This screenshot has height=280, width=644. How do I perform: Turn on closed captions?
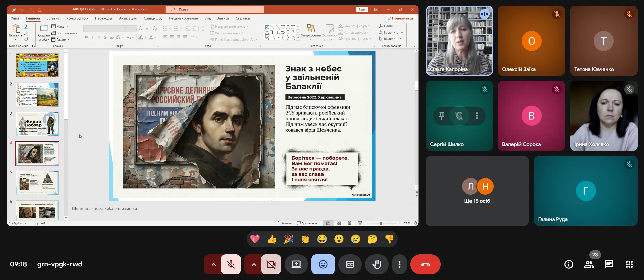coord(350,264)
